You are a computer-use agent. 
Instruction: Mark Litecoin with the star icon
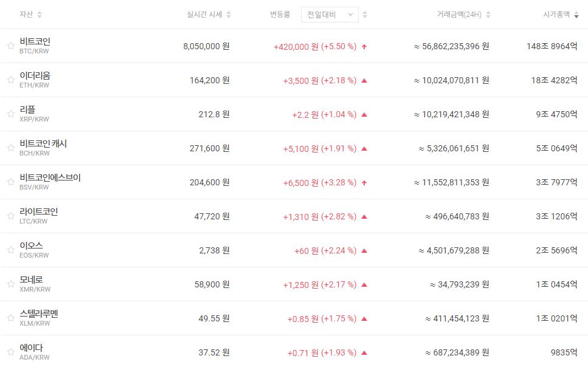coord(10,216)
